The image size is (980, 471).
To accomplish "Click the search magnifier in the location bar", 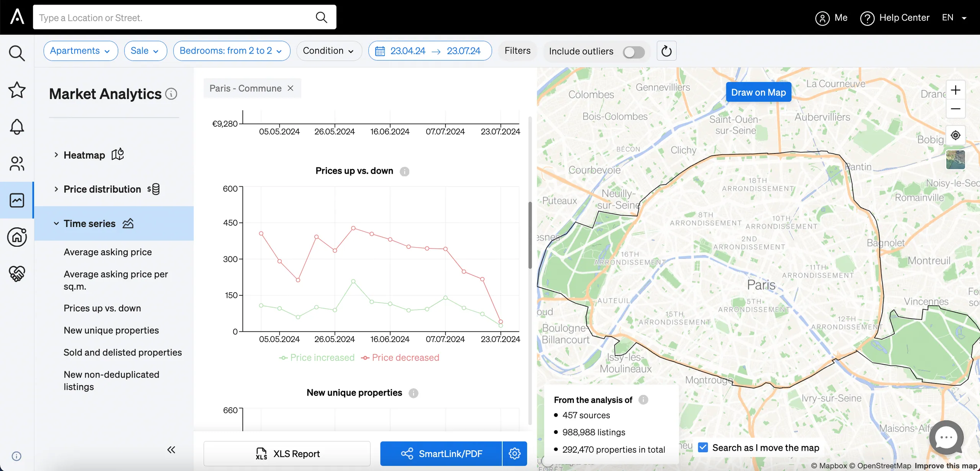I will tap(321, 17).
